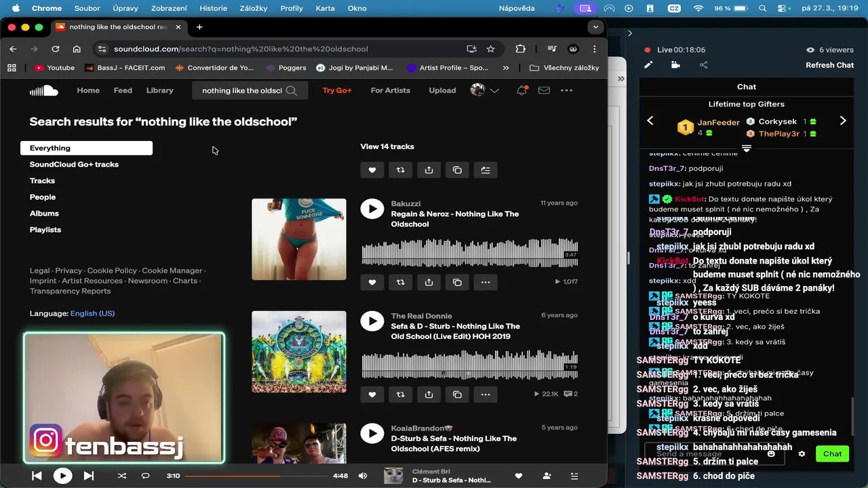868x488 pixels.
Task: Open Chrome extensions puzzle icon
Action: tap(521, 49)
